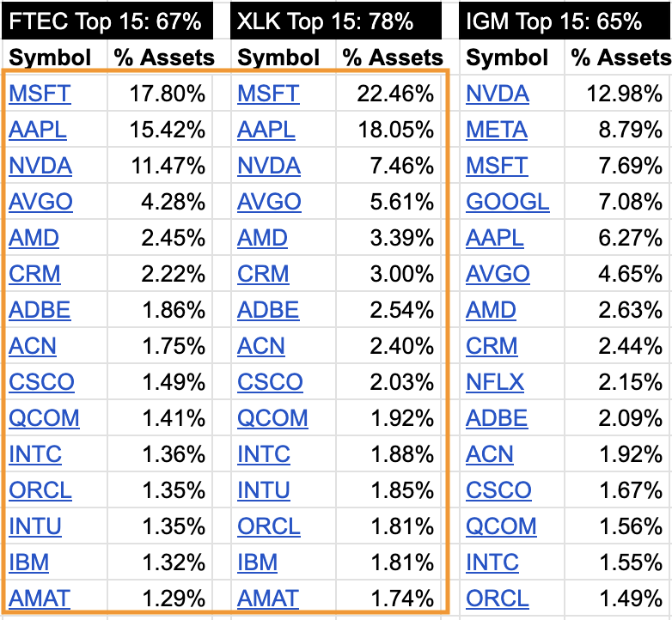The width and height of the screenshot is (672, 620).
Task: Select the 12.98% cell for IGM NVDA
Action: click(x=618, y=94)
